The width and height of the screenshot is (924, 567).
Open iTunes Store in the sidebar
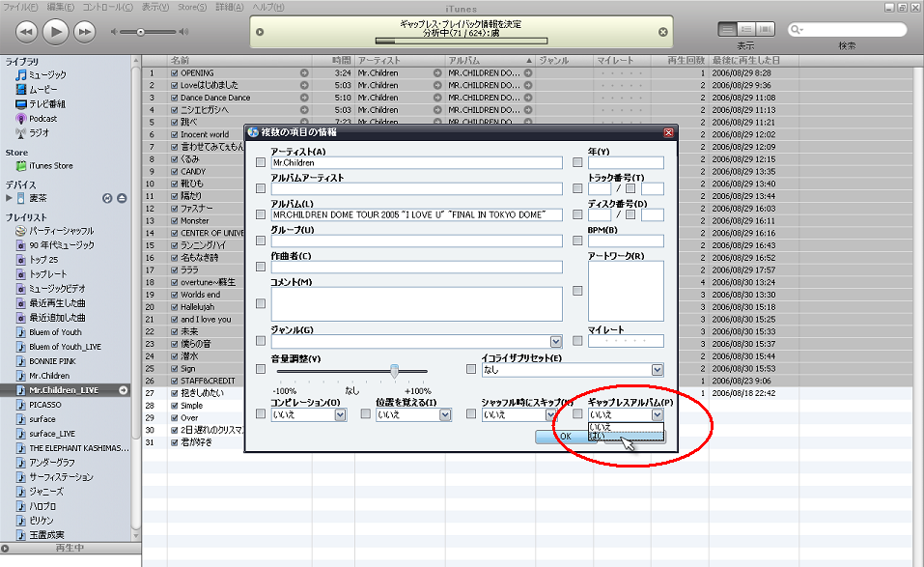click(x=44, y=166)
